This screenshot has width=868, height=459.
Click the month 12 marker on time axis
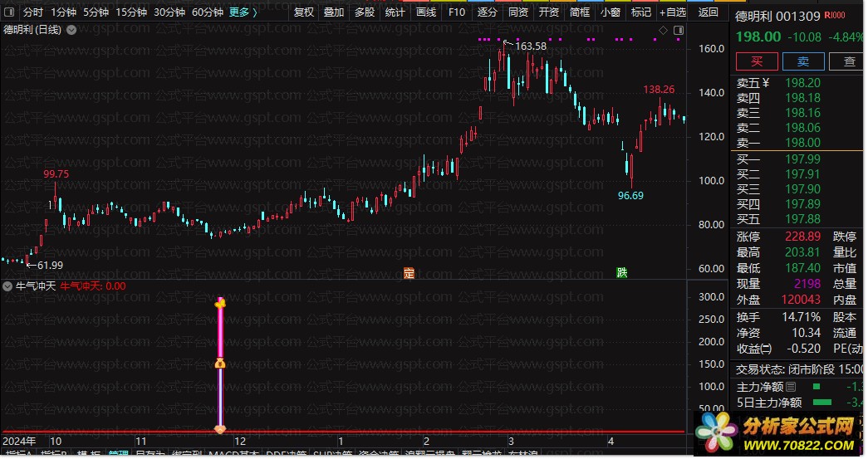[240, 442]
